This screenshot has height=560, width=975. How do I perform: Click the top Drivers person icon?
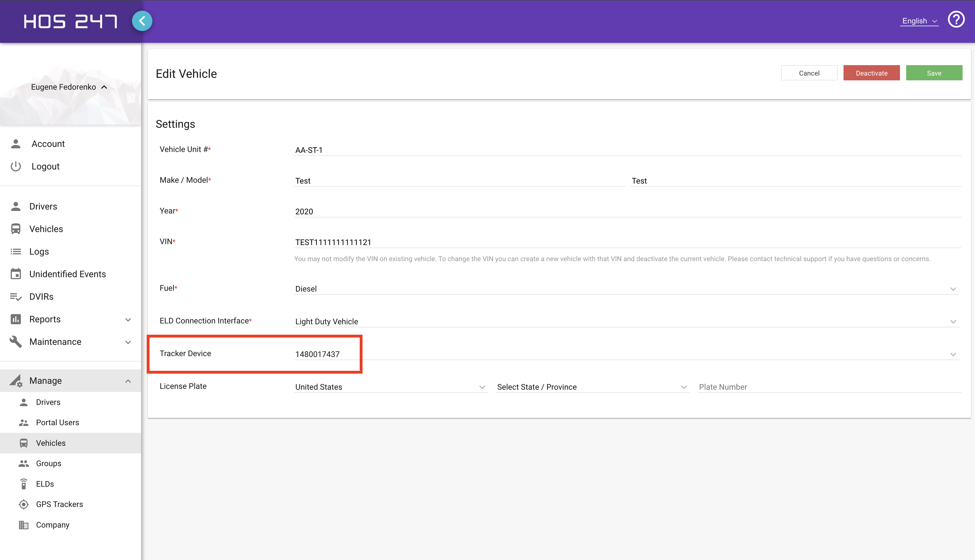(16, 206)
